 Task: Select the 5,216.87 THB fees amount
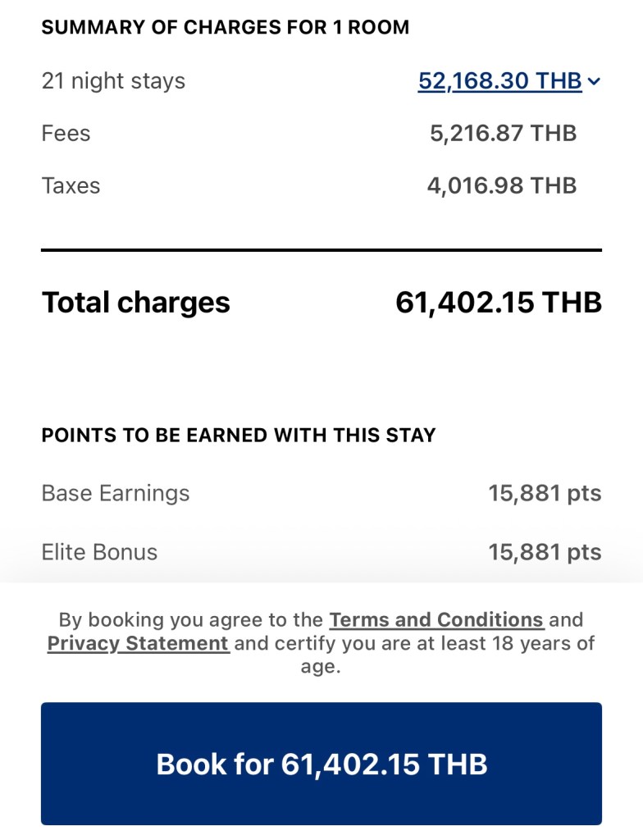click(x=503, y=133)
